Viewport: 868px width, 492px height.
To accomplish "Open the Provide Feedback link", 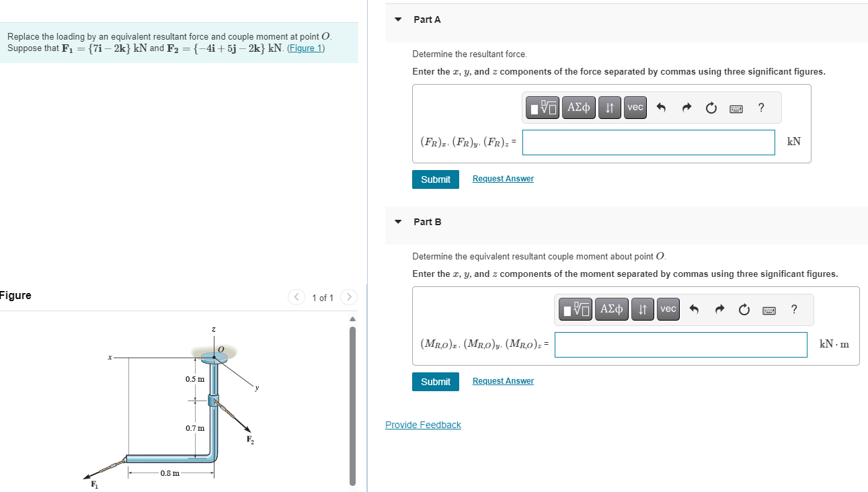I will [423, 424].
